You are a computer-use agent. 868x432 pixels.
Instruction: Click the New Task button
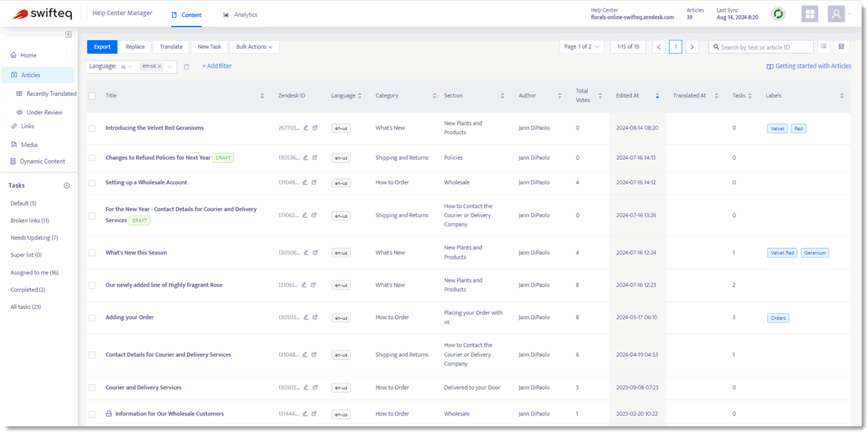[x=209, y=47]
